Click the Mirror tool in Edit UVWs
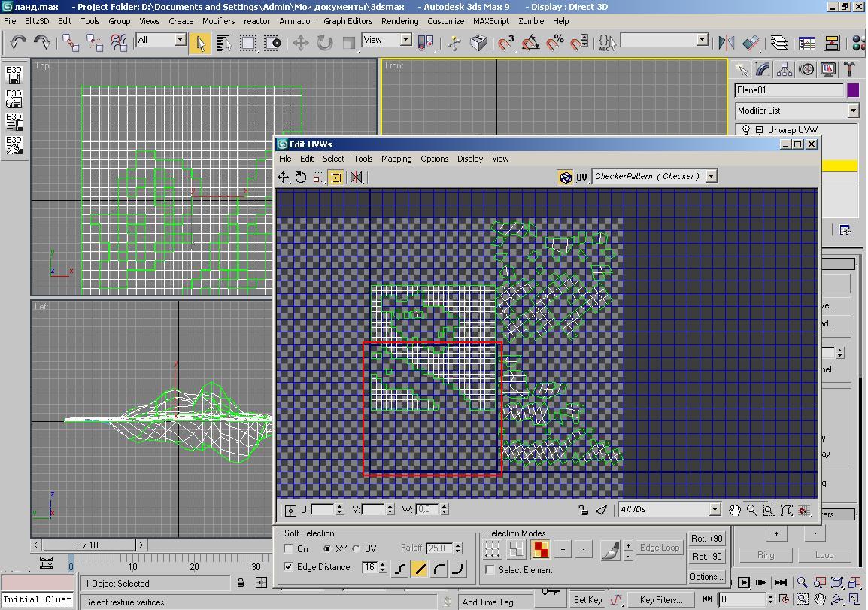The width and height of the screenshot is (868, 610). pyautogui.click(x=356, y=178)
